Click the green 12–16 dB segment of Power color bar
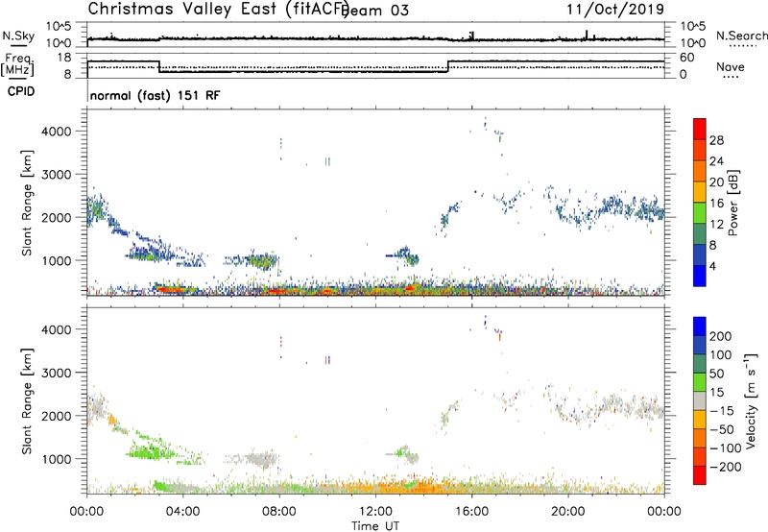 point(700,212)
